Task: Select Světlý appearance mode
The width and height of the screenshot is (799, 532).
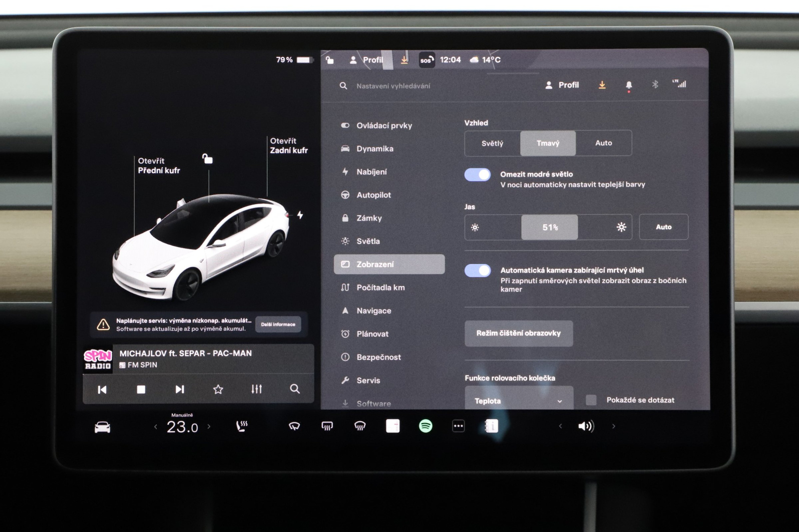Action: (492, 143)
